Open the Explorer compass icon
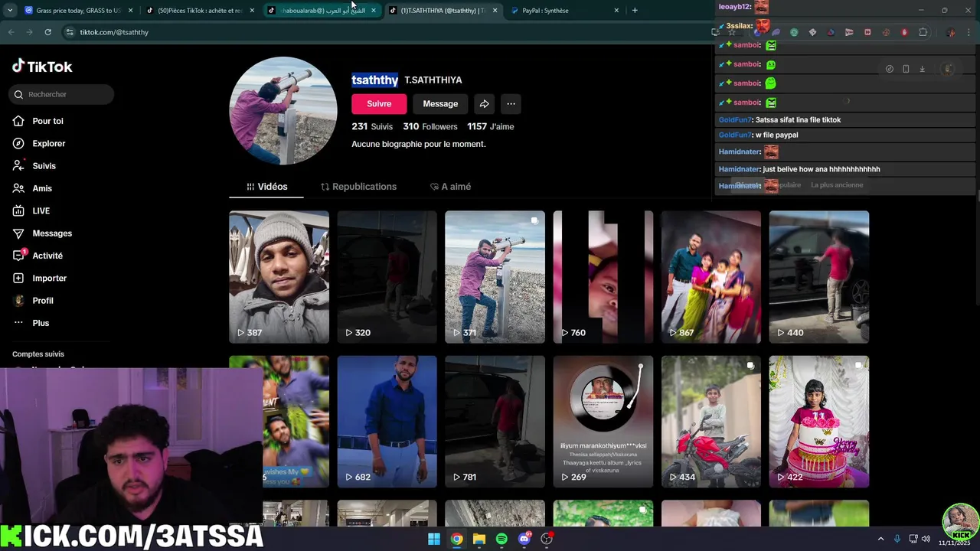Image resolution: width=980 pixels, height=551 pixels. (x=18, y=143)
